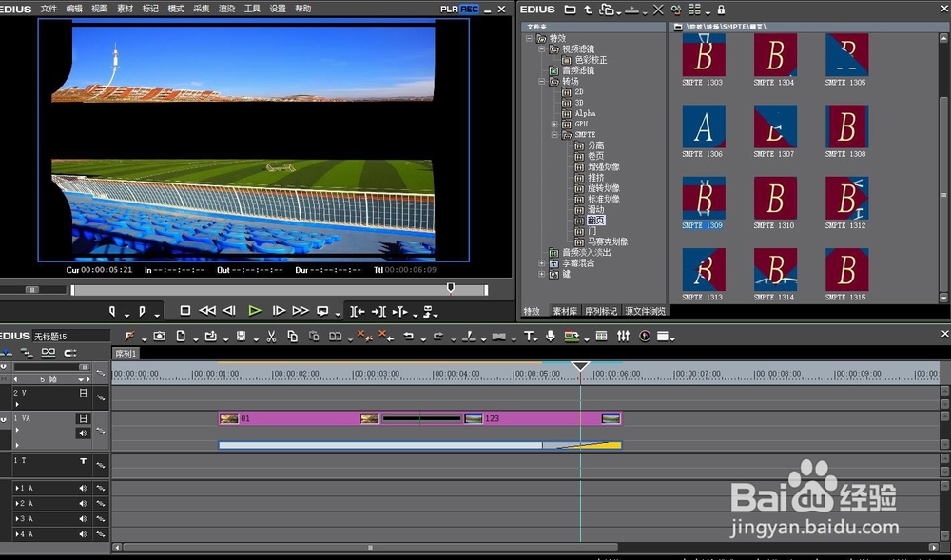
Task: Toggle speaker icon on the 1 A track
Action: [84, 489]
